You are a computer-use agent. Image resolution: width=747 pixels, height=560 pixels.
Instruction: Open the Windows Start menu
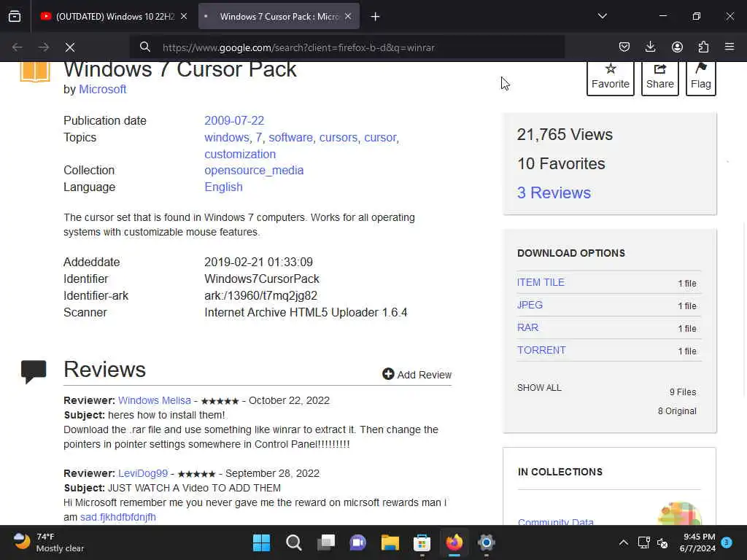click(x=261, y=542)
